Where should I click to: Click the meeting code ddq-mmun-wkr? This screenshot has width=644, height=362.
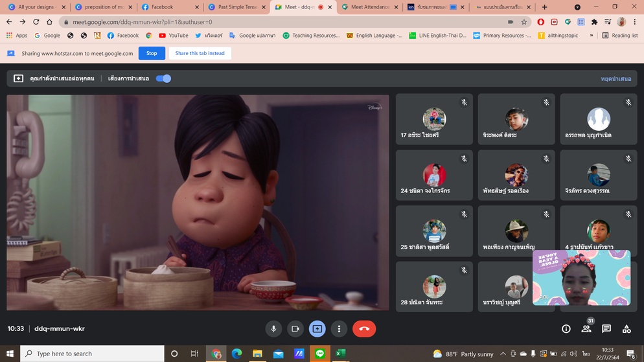(60, 328)
